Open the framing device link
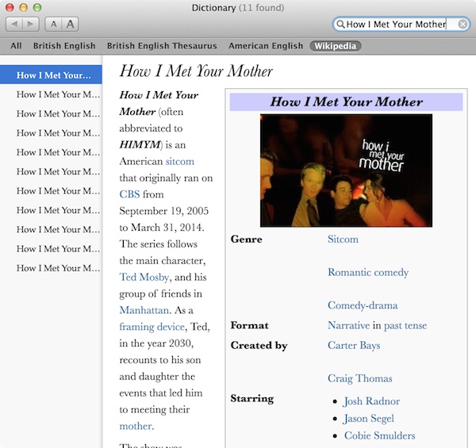 point(152,327)
